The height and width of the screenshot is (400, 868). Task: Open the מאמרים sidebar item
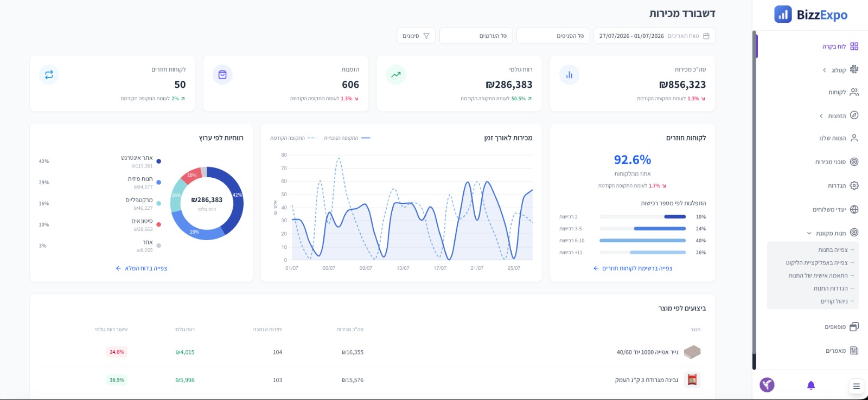click(843, 351)
